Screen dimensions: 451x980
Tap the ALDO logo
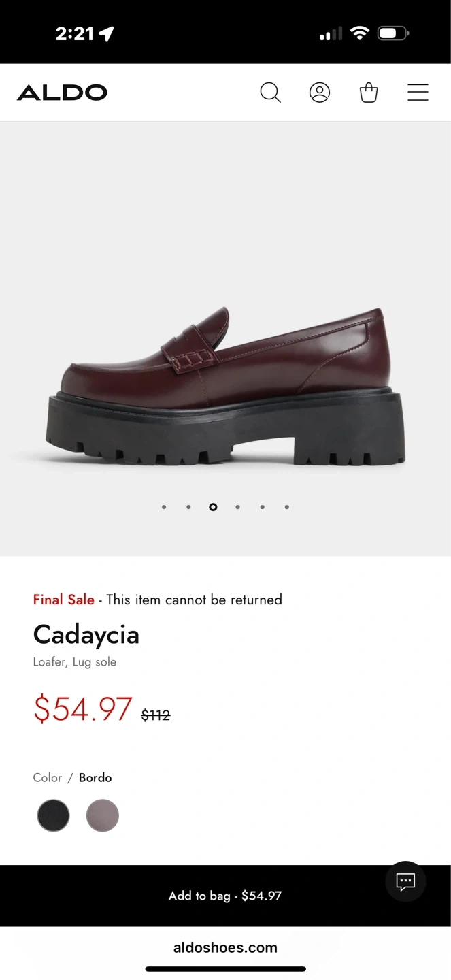click(63, 93)
